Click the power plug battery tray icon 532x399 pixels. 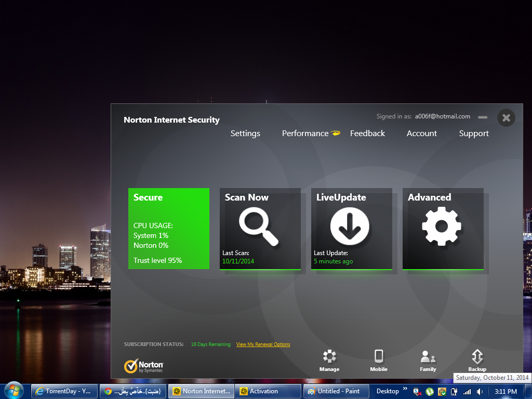(454, 392)
